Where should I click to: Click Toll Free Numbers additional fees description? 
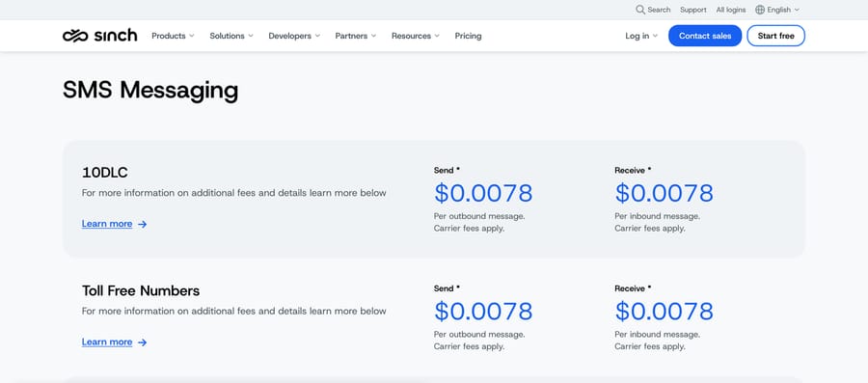point(234,311)
